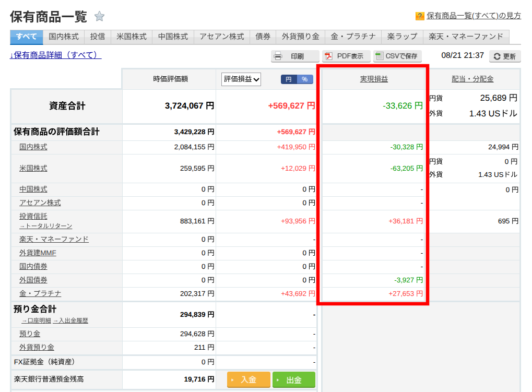The image size is (532, 392).
Task: Open the 債券 tab
Action: click(x=263, y=37)
